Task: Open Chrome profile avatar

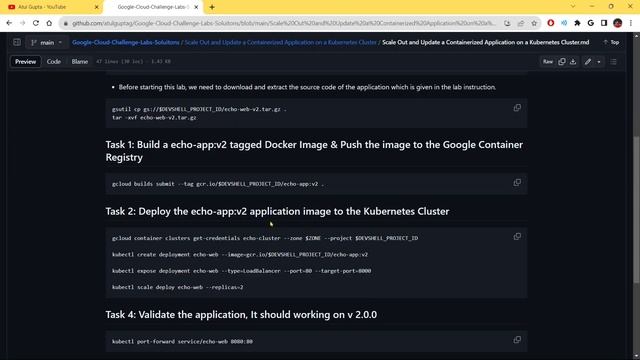Action: pyautogui.click(x=618, y=23)
